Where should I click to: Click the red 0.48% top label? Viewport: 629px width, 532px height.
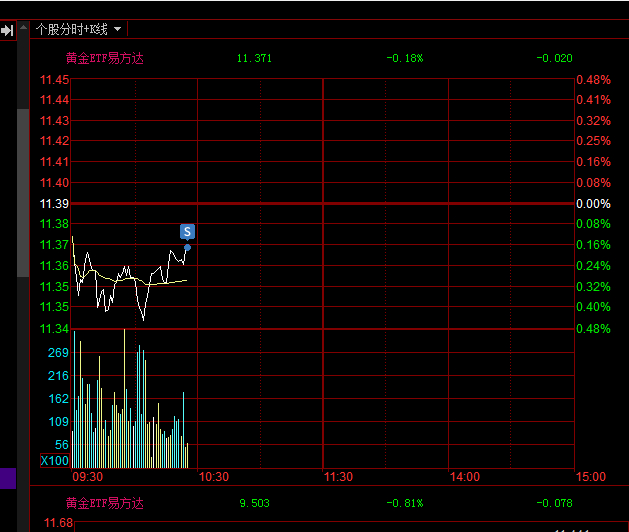[593, 80]
